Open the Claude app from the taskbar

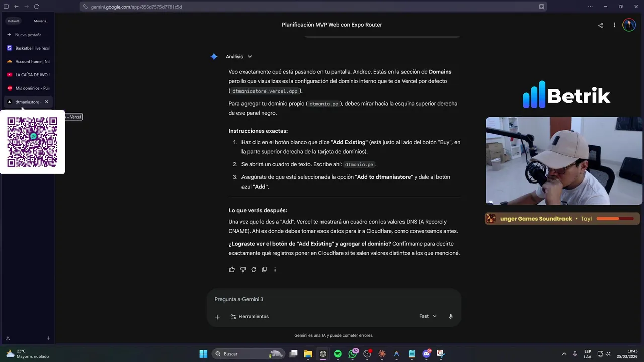382,354
